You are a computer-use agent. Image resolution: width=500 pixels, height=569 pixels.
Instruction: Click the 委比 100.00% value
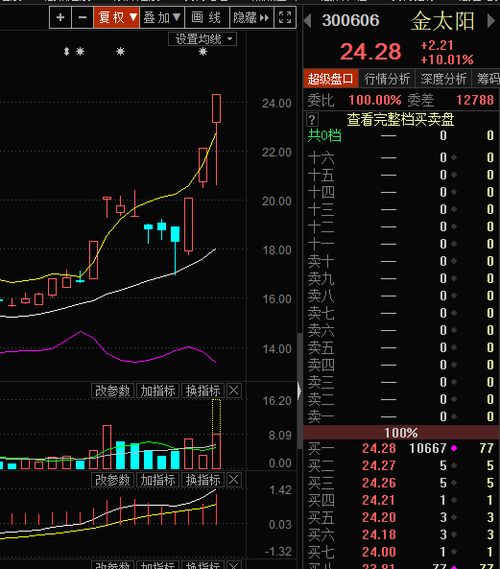coord(375,100)
